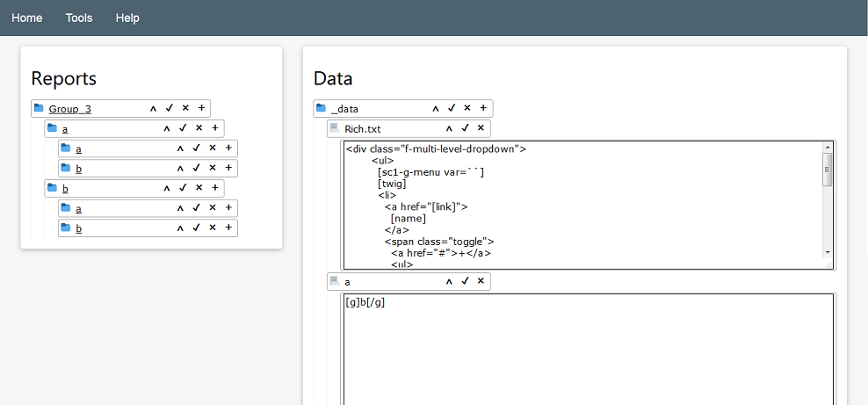Collapse the _data folder with its caret
This screenshot has width=868, height=405.
tap(436, 108)
